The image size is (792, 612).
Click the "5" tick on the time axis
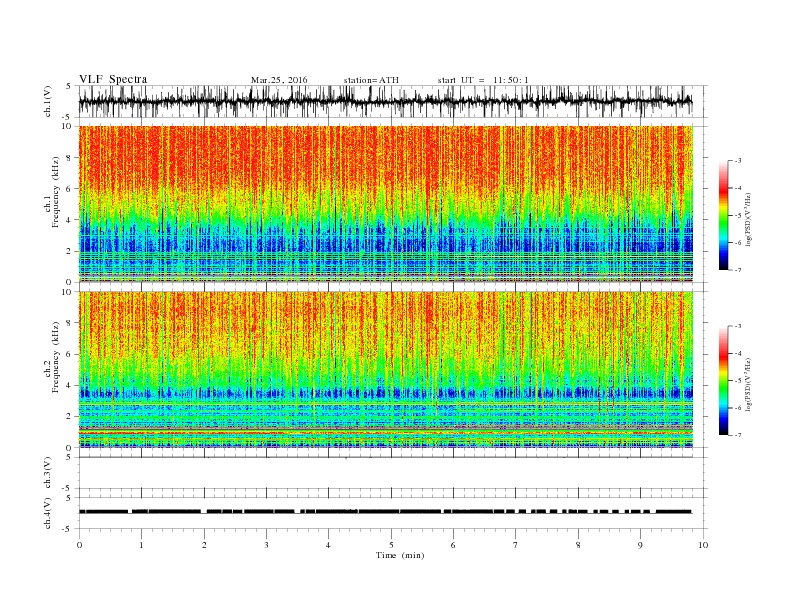(x=391, y=545)
